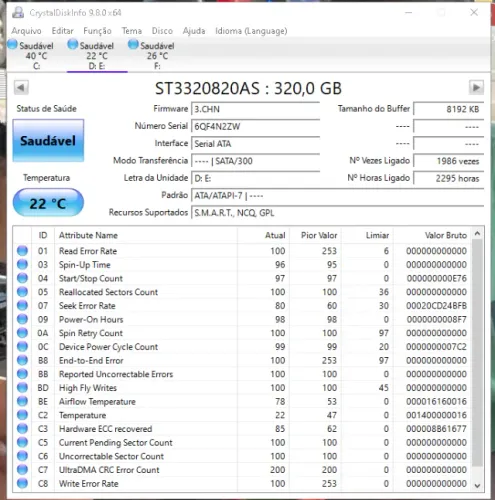Click the status dot of Write Error Rate
The image size is (495, 500).
(22, 483)
